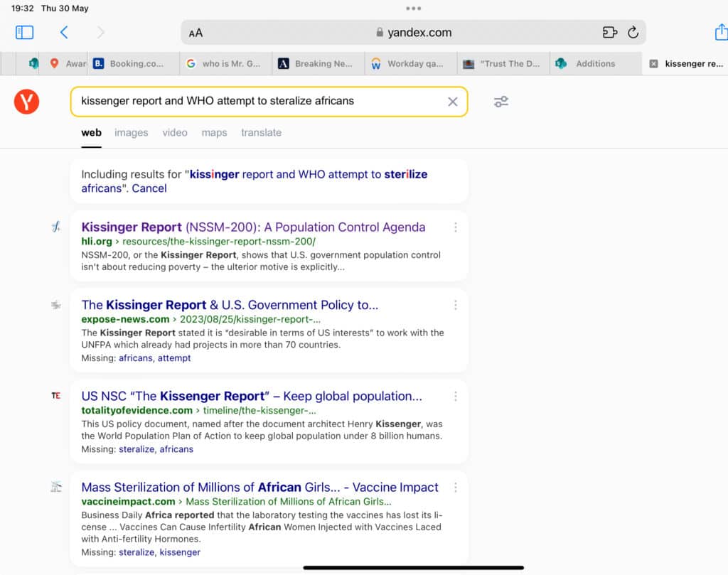The width and height of the screenshot is (728, 575).
Task: Select the video search category
Action: 175,133
